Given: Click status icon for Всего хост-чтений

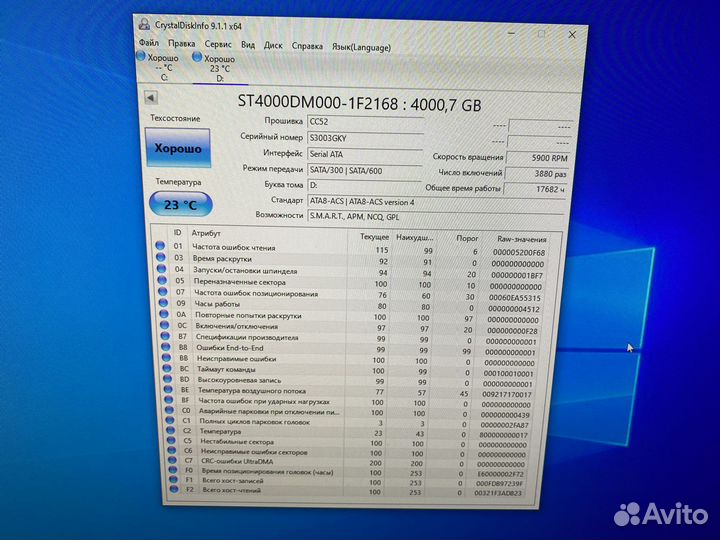Looking at the screenshot, I should tap(174, 489).
